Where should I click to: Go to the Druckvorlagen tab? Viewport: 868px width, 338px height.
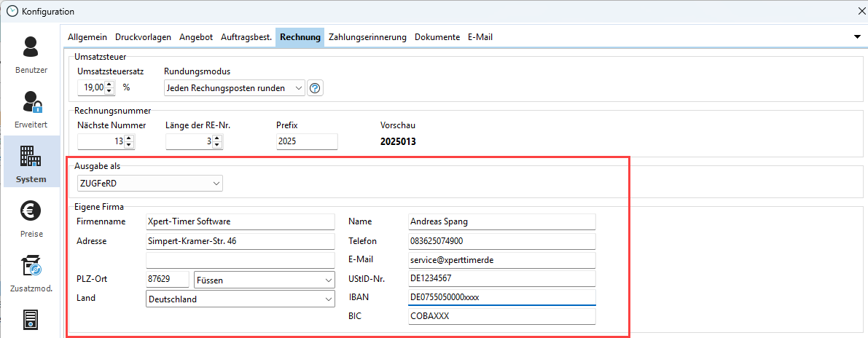tap(144, 37)
